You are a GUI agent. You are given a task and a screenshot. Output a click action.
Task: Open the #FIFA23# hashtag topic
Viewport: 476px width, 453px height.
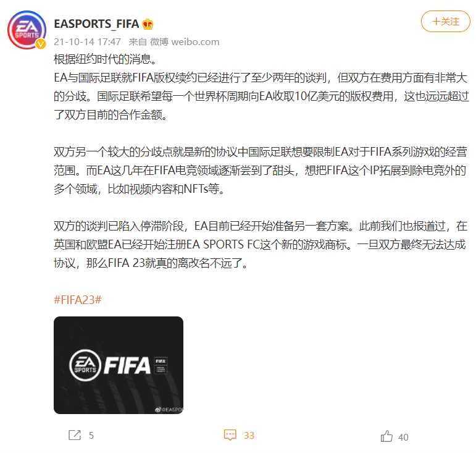click(78, 300)
